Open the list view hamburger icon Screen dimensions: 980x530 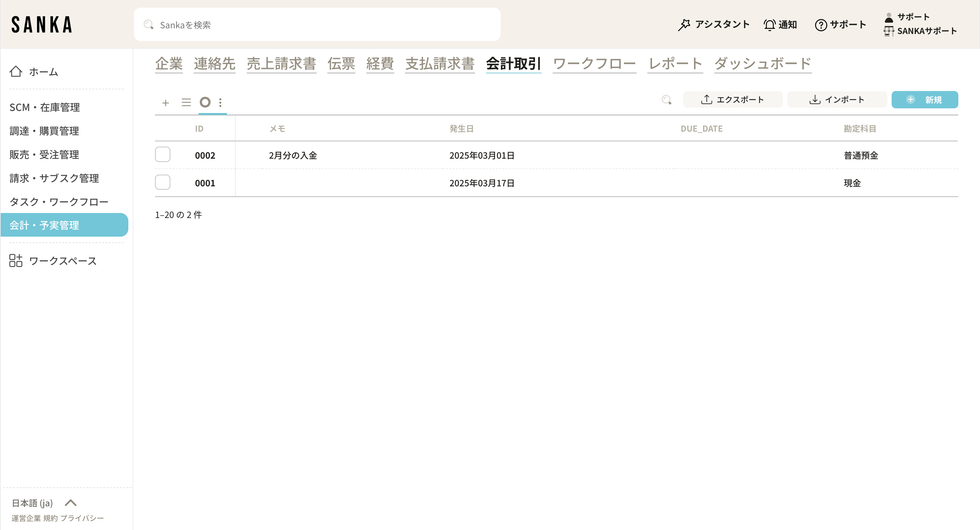[x=186, y=102]
